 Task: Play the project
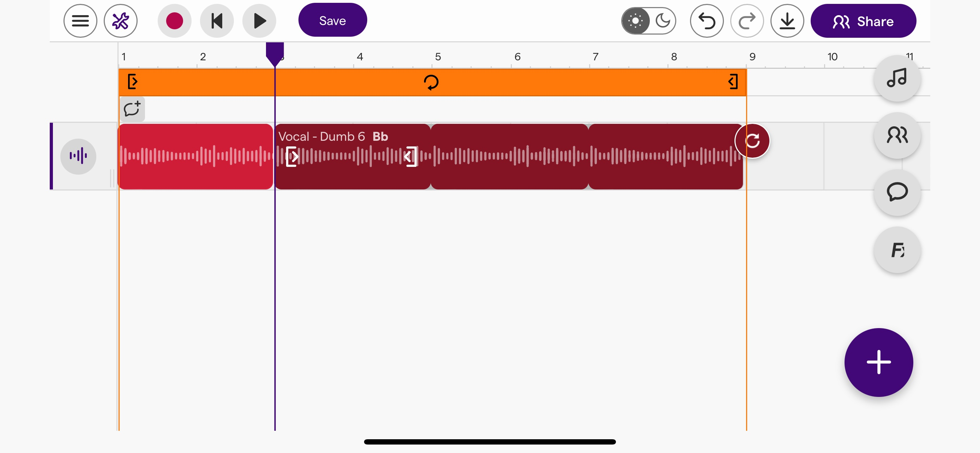(259, 21)
